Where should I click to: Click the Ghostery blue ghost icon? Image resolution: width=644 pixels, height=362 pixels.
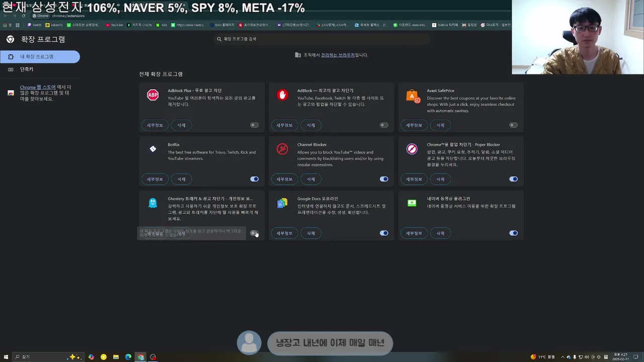pos(152,203)
